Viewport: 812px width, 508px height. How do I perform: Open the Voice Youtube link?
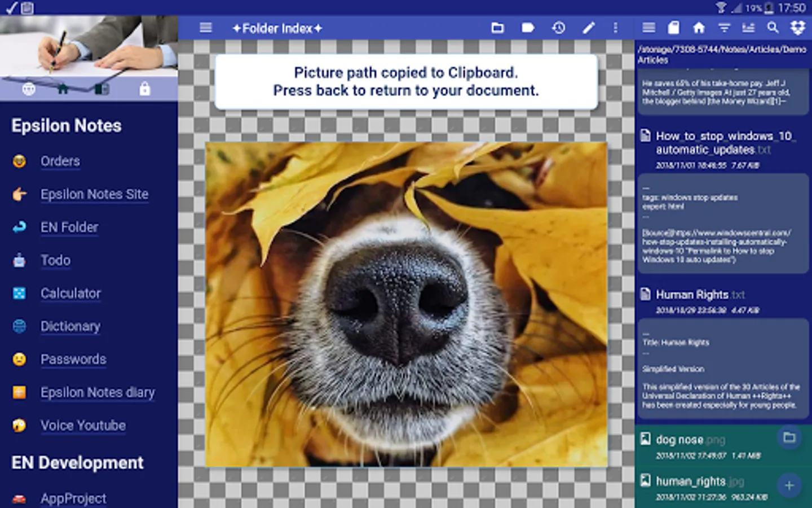(x=83, y=426)
